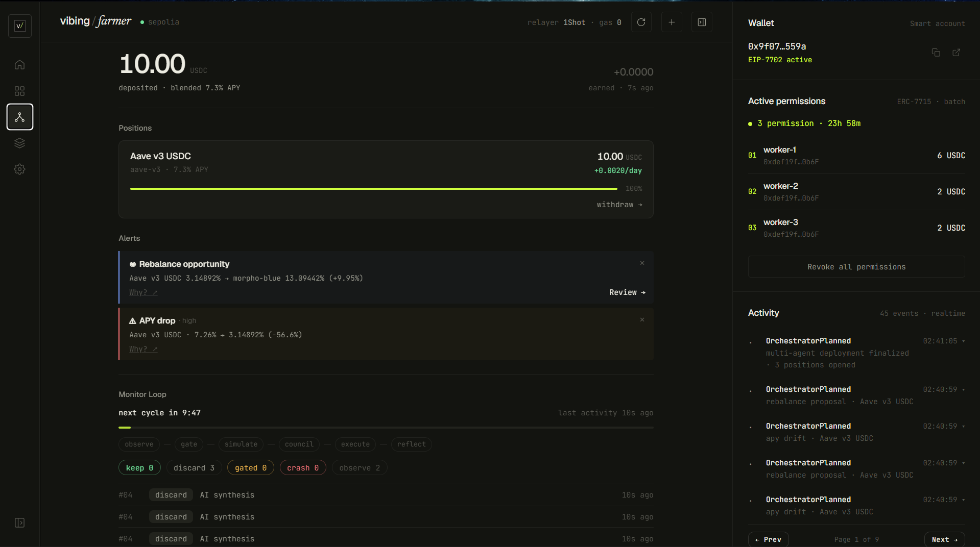Screen dimensions: 980x547
Task: Select the execute stage chip
Action: click(355, 444)
